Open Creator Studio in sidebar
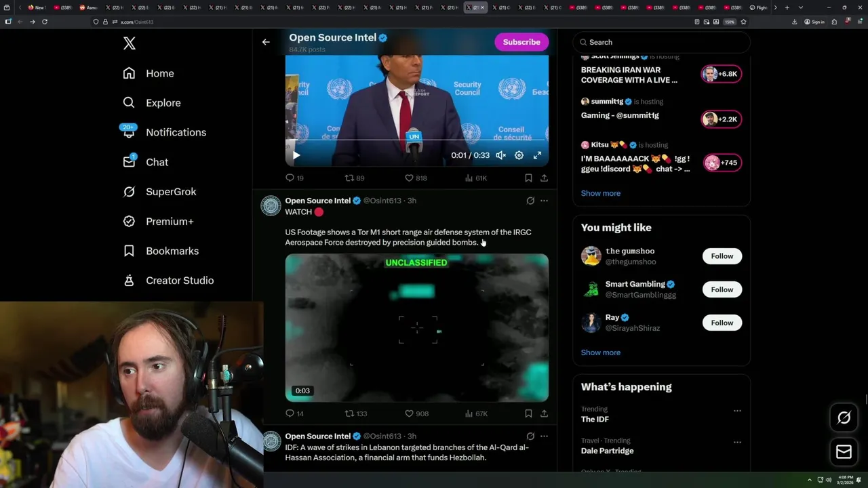The width and height of the screenshot is (868, 488). point(168,281)
